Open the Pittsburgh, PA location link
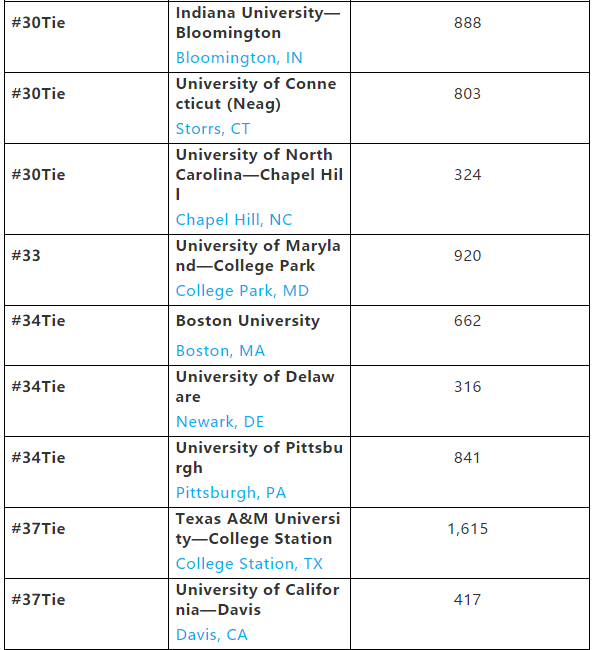The width and height of the screenshot is (592, 650). pyautogui.click(x=231, y=492)
